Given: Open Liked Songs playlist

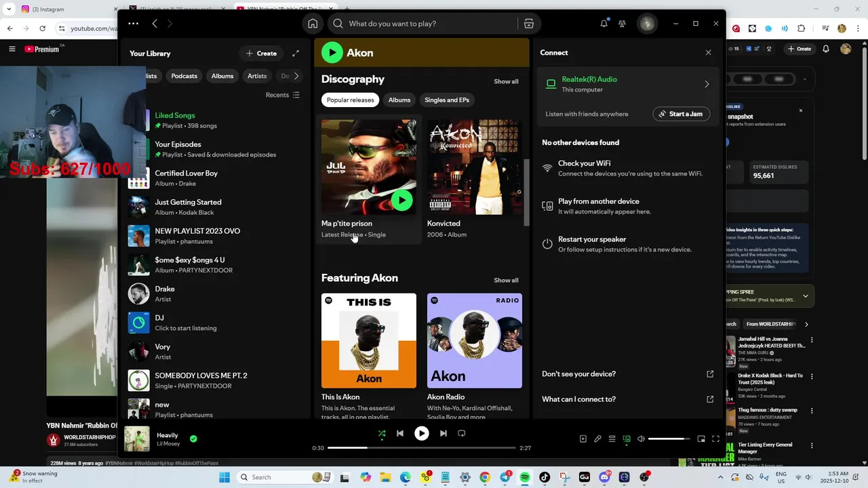Looking at the screenshot, I should (214, 120).
